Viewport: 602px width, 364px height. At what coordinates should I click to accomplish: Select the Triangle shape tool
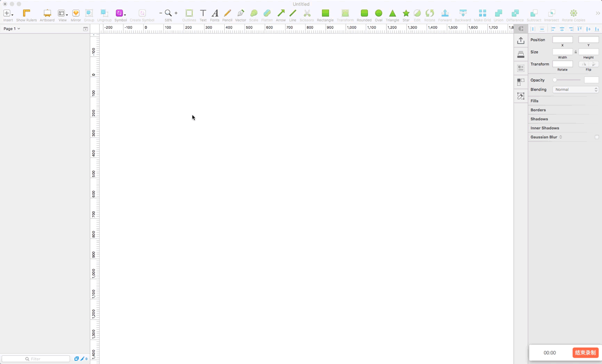coord(392,13)
